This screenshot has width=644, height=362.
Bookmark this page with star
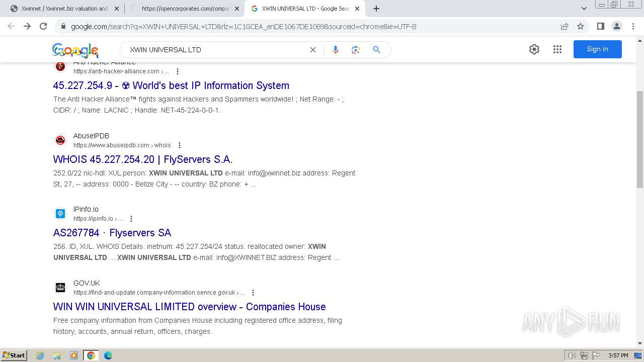[x=581, y=27]
